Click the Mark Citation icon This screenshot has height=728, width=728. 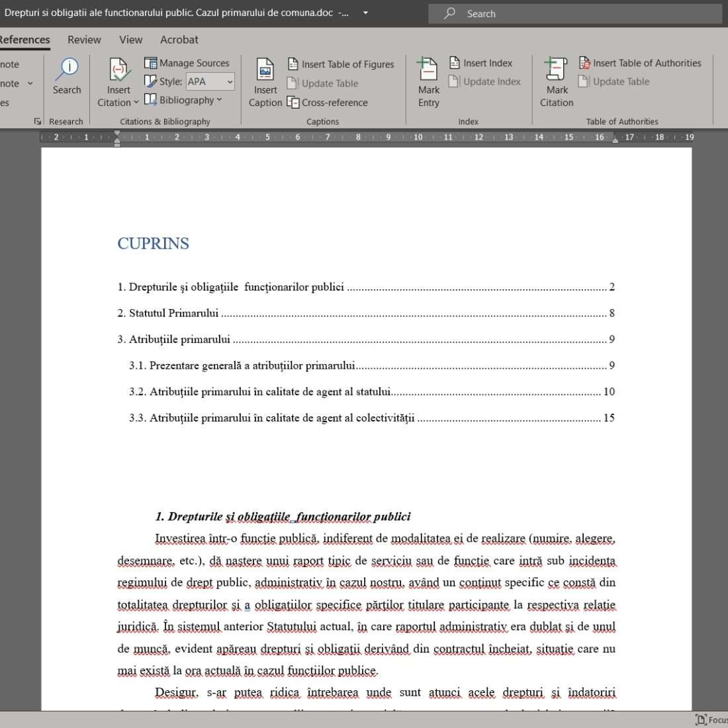pos(557,70)
